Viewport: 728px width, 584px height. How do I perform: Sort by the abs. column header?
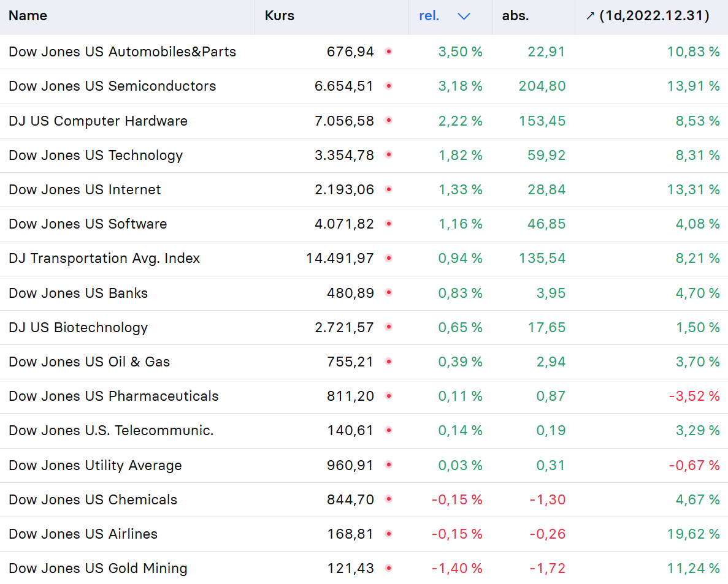515,16
